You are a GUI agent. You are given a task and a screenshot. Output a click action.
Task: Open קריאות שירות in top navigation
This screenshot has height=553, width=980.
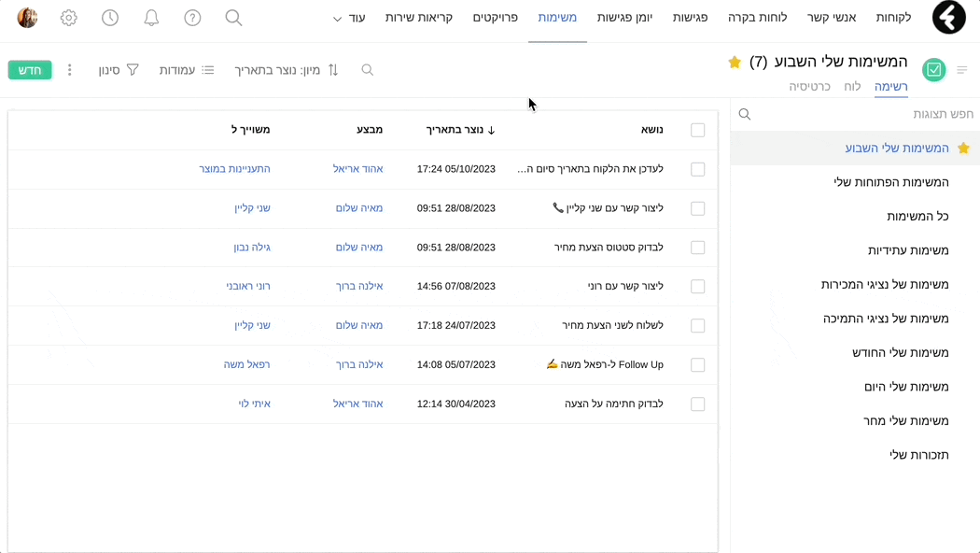tap(419, 18)
